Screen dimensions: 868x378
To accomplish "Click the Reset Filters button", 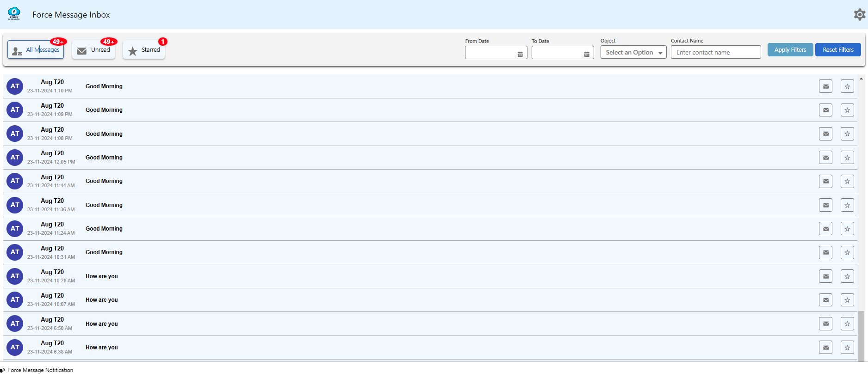I will pyautogui.click(x=837, y=50).
